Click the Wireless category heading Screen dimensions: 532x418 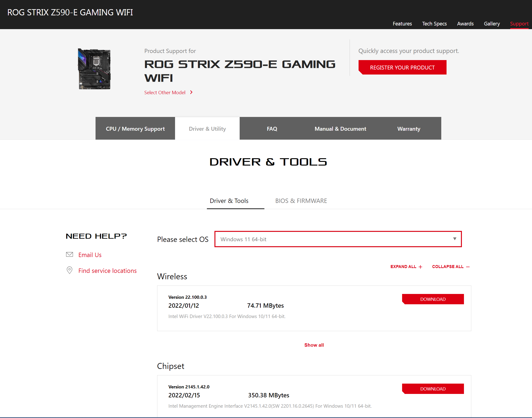click(x=172, y=276)
